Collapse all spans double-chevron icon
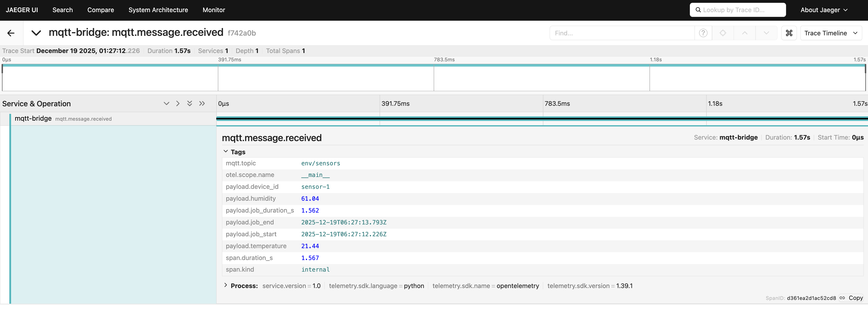This screenshot has width=868, height=310. [x=202, y=104]
